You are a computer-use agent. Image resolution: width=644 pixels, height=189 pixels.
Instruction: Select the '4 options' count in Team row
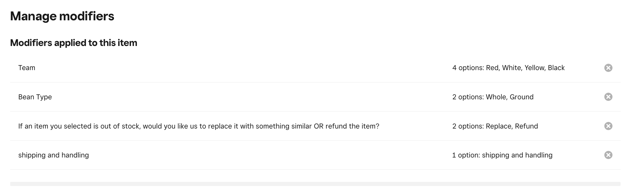[x=468, y=68]
